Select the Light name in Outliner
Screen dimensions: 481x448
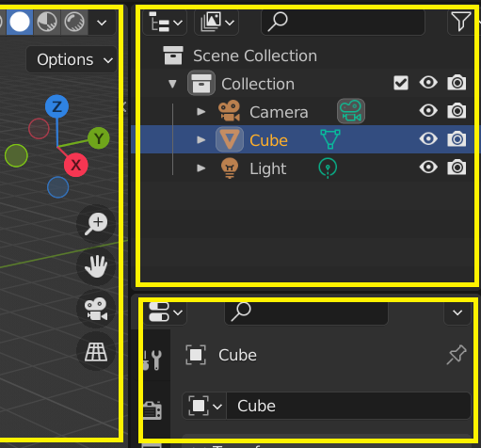pyautogui.click(x=268, y=168)
